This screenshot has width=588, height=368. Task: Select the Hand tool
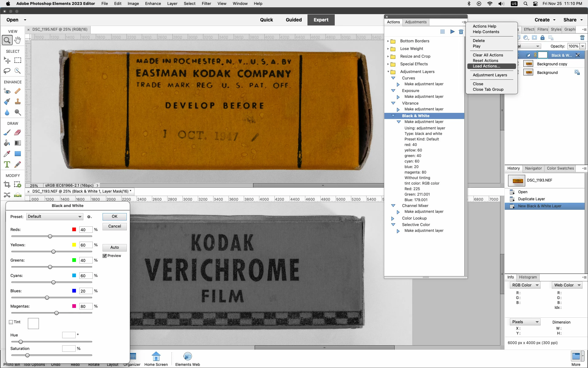click(x=18, y=40)
